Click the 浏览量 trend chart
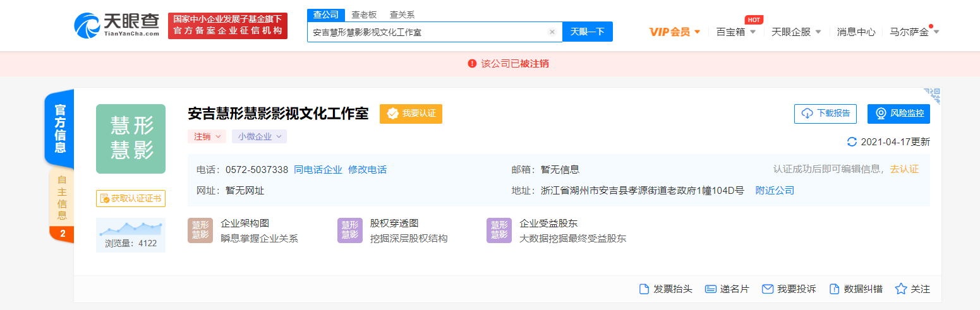980x310 pixels. coord(131,228)
